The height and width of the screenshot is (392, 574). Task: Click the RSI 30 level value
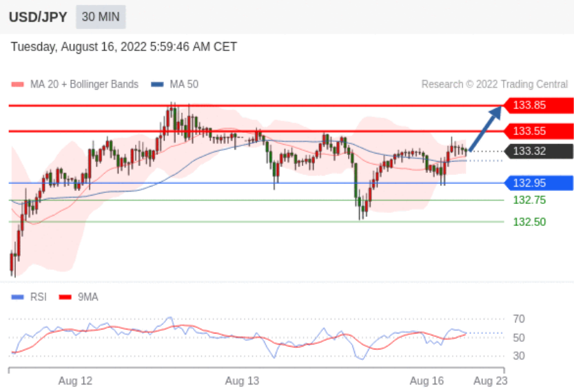click(519, 355)
